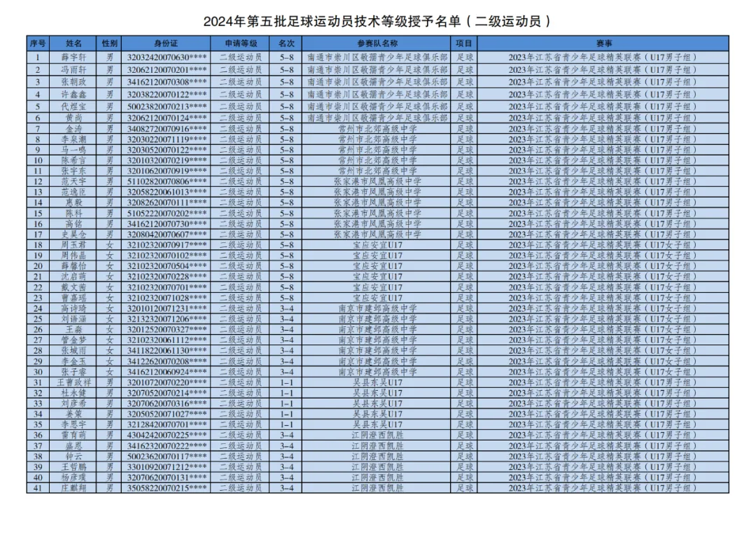The image size is (756, 535).
Task: Select the name cell 马一鸣
Action: (x=73, y=150)
